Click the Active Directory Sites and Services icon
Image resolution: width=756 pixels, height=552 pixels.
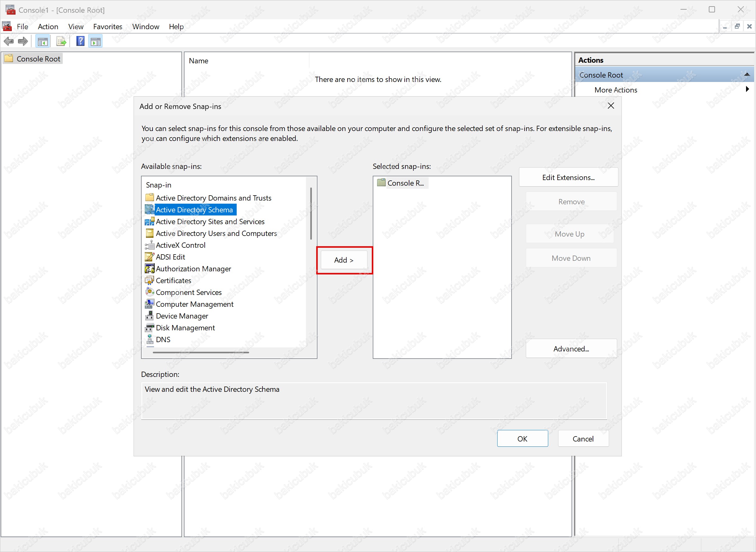pos(150,221)
